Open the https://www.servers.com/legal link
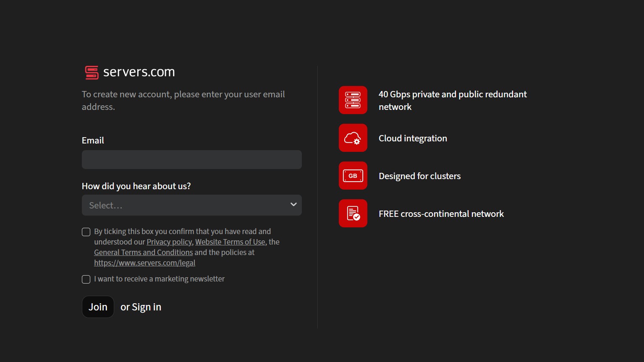 (x=145, y=263)
